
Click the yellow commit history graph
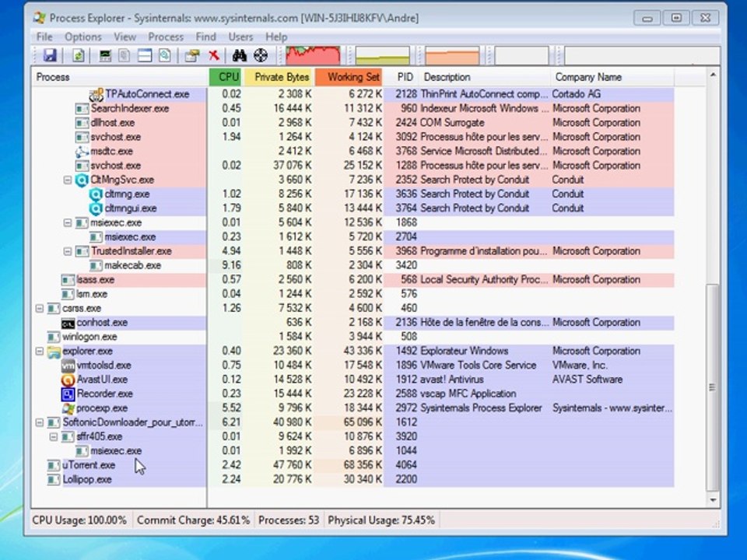point(383,55)
